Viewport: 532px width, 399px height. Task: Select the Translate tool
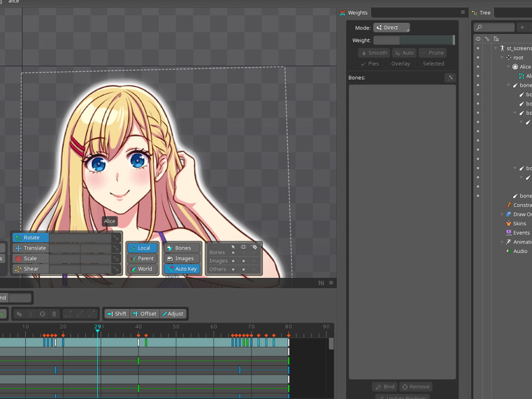33,248
